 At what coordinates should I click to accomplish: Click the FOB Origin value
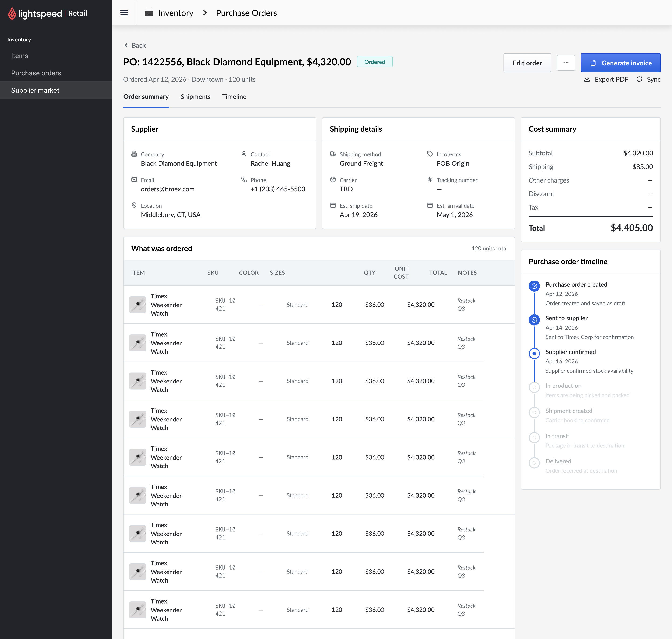[453, 164]
